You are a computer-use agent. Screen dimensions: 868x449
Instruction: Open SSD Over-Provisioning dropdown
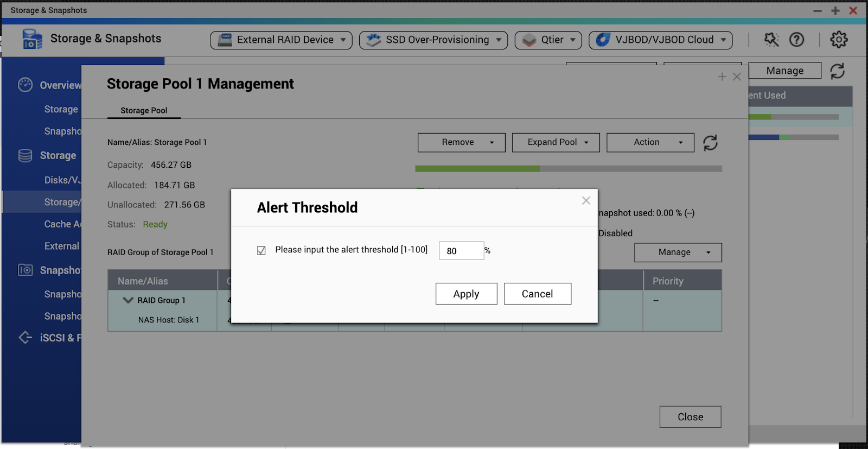(x=433, y=40)
